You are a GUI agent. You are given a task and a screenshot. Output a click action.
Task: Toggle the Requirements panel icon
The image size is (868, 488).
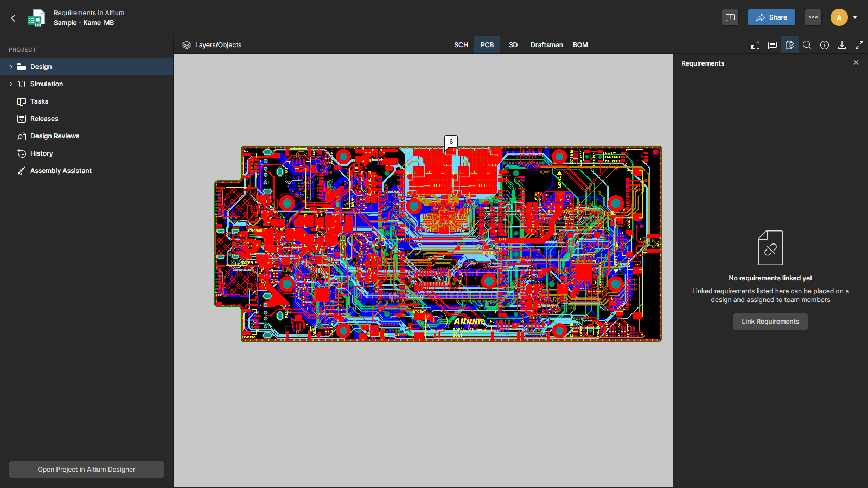[x=789, y=45]
